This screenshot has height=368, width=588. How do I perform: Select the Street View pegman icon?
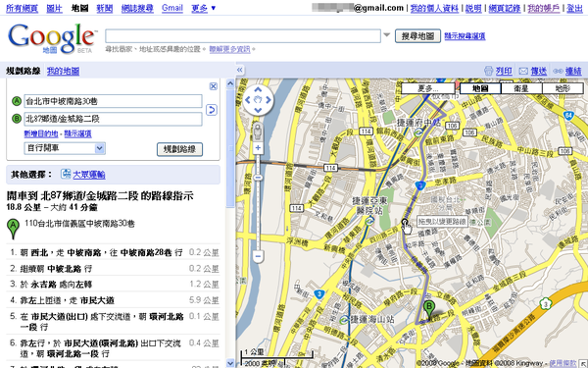coord(258,132)
